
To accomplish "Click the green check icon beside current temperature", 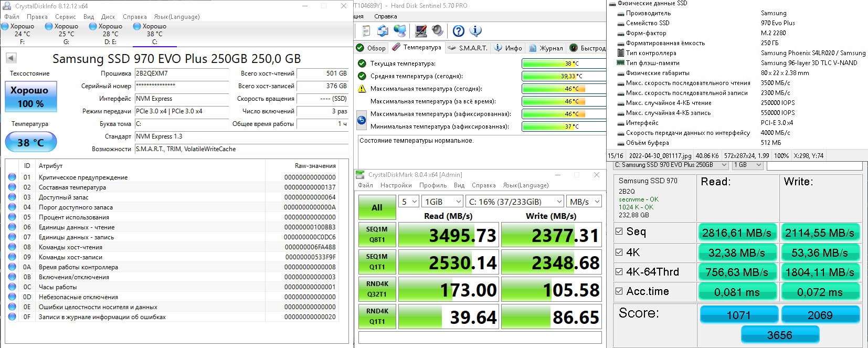I will pyautogui.click(x=362, y=64).
